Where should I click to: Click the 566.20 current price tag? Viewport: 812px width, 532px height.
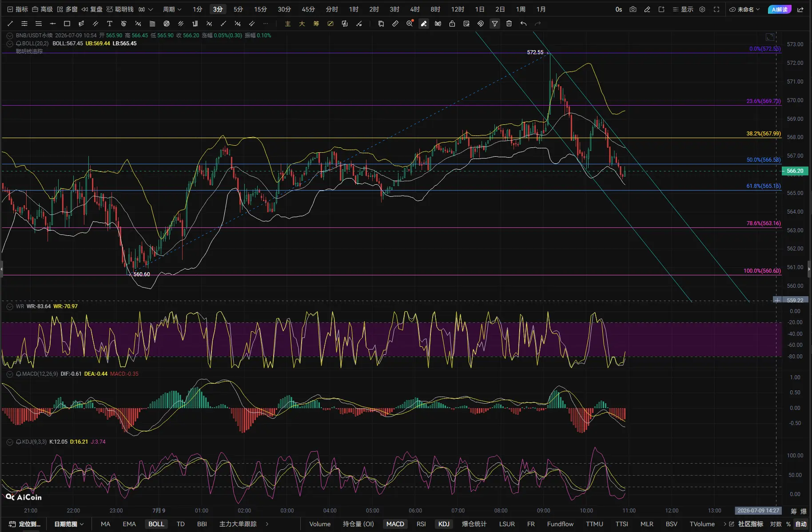point(795,171)
